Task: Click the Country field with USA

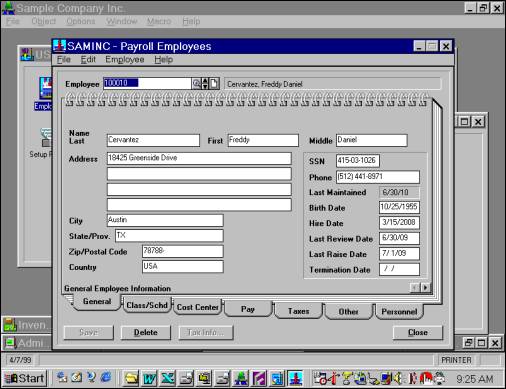Action: (x=183, y=267)
